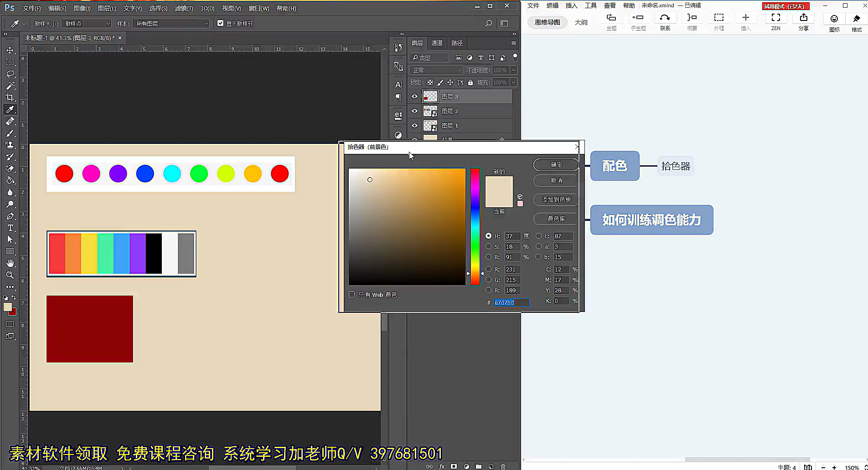The width and height of the screenshot is (868, 470).
Task: Click the Relationship icon in XMind toolbar
Action: pos(665,21)
